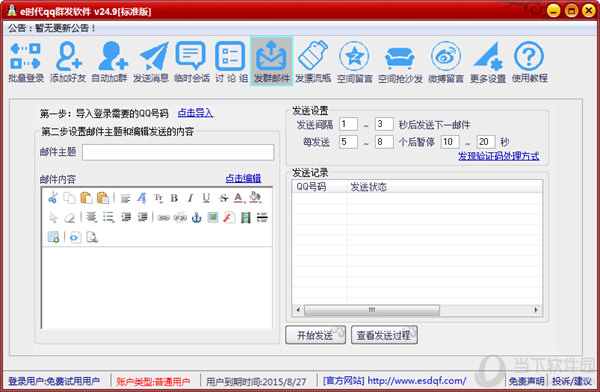Viewport: 600px width, 392px height.
Task: Click the preview document magnifier icon
Action: tap(92, 237)
